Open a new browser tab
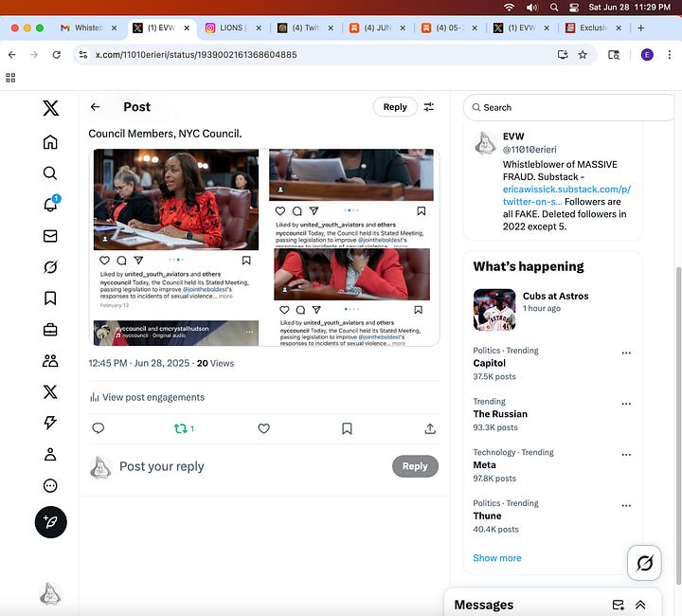This screenshot has width=682, height=616. coord(640,27)
